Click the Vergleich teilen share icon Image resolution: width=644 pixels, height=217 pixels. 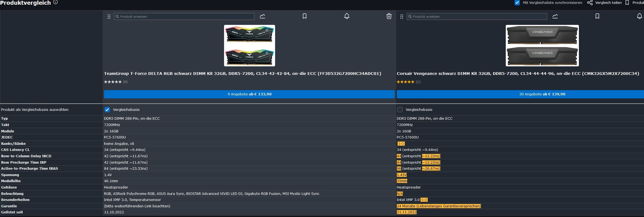pyautogui.click(x=590, y=3)
